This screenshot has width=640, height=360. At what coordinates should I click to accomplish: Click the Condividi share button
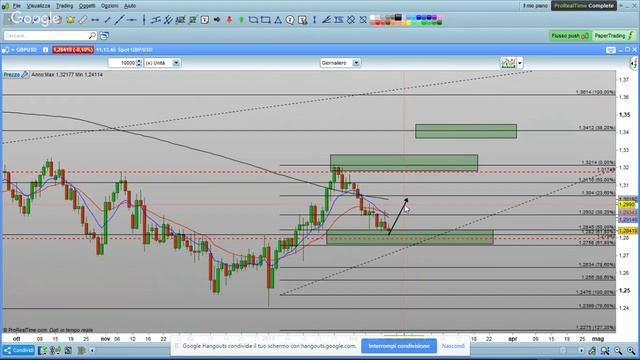[x=19, y=350]
